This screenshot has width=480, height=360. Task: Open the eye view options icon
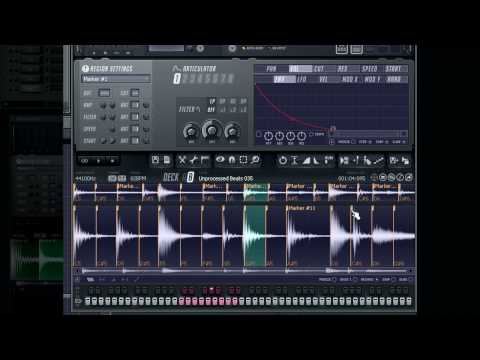(220, 160)
